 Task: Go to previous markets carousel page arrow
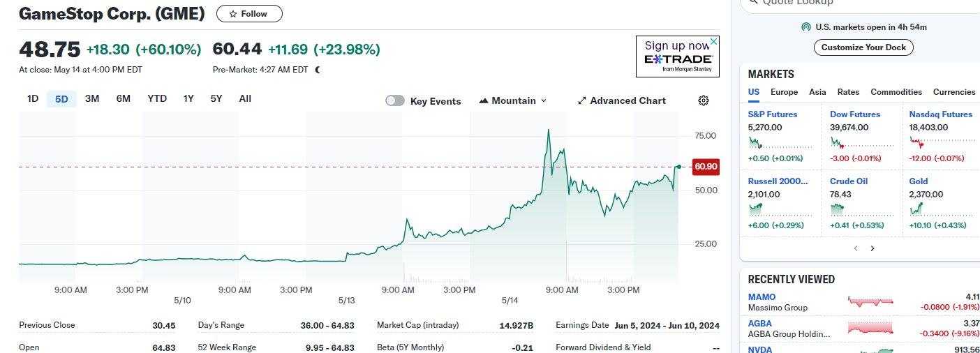click(x=856, y=248)
